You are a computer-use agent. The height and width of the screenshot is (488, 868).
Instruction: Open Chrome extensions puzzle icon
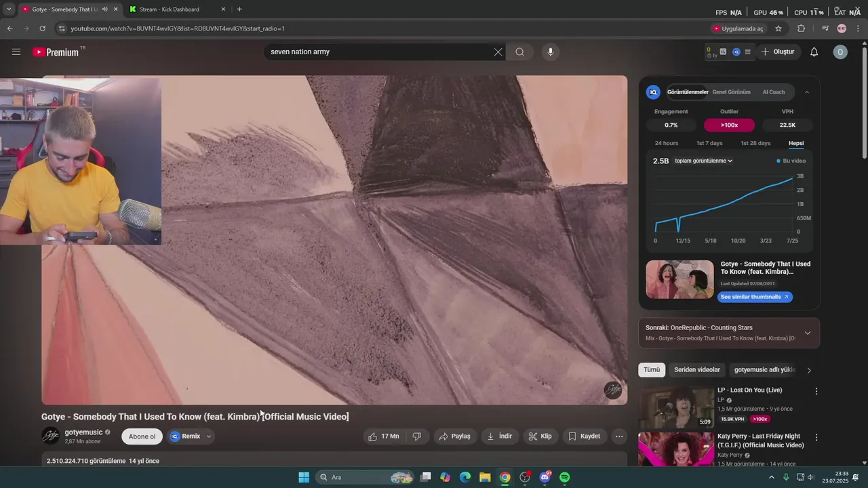[x=802, y=28]
